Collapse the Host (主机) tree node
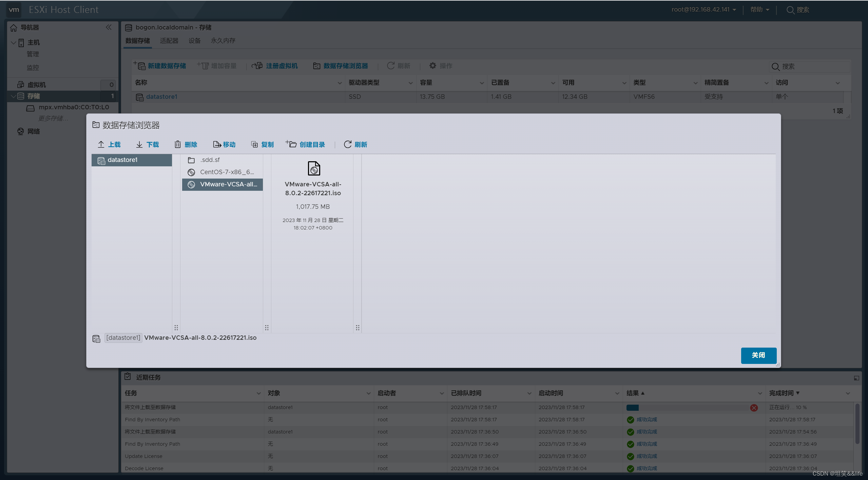The width and height of the screenshot is (868, 480). 14,42
